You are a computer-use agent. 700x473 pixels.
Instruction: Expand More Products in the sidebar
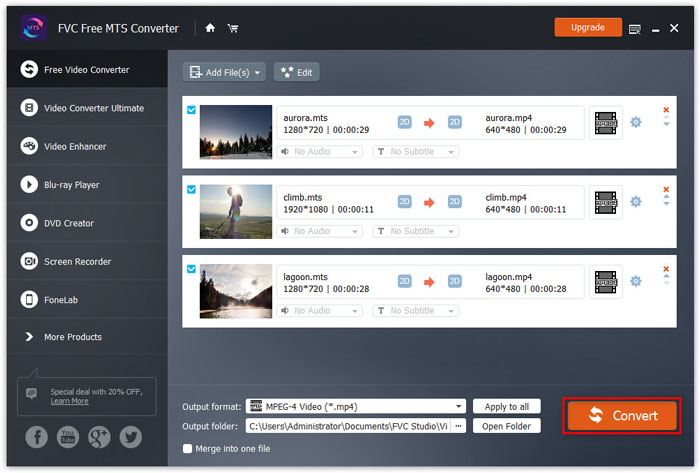[88, 337]
